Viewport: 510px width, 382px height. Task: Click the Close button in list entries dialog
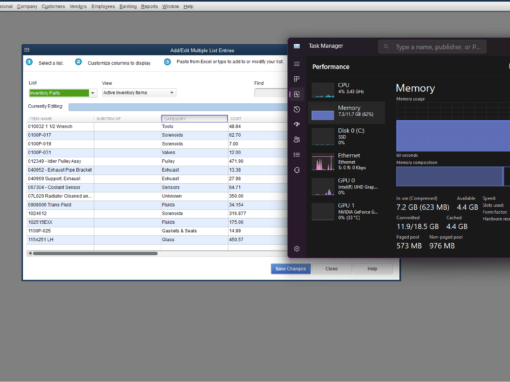[x=331, y=269]
